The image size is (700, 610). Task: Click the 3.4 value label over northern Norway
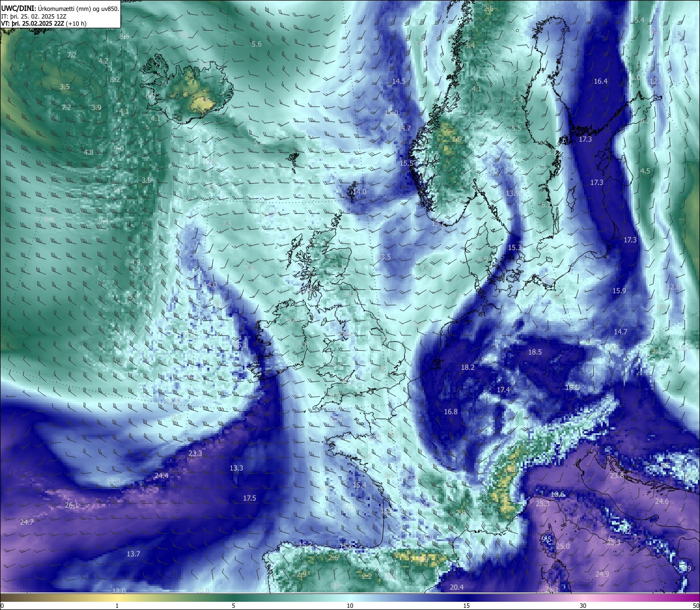pyautogui.click(x=470, y=45)
